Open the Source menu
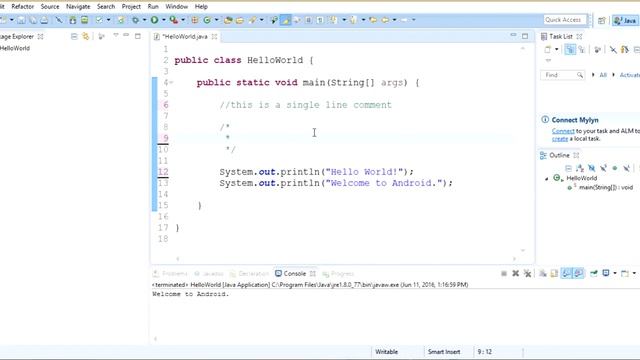 pyautogui.click(x=50, y=7)
